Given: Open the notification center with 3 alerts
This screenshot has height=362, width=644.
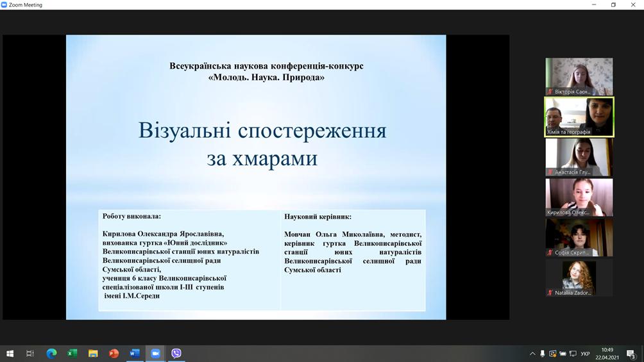Looking at the screenshot, I should tap(631, 354).
